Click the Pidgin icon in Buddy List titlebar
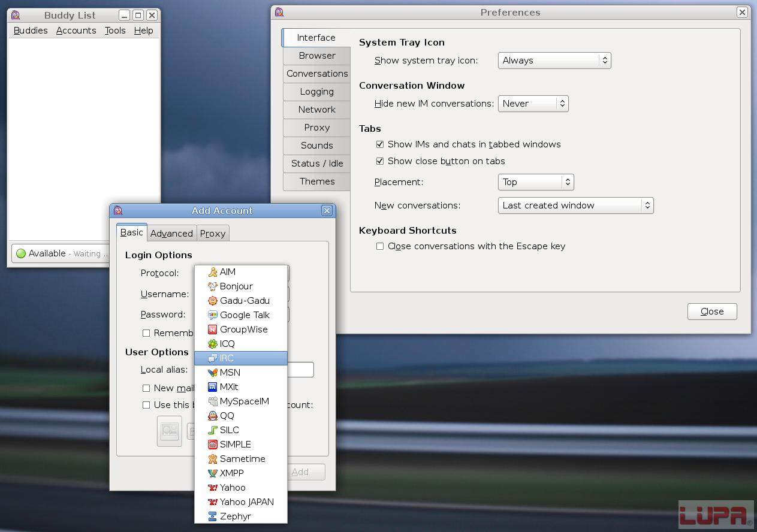This screenshot has width=757, height=532. pyautogui.click(x=16, y=16)
